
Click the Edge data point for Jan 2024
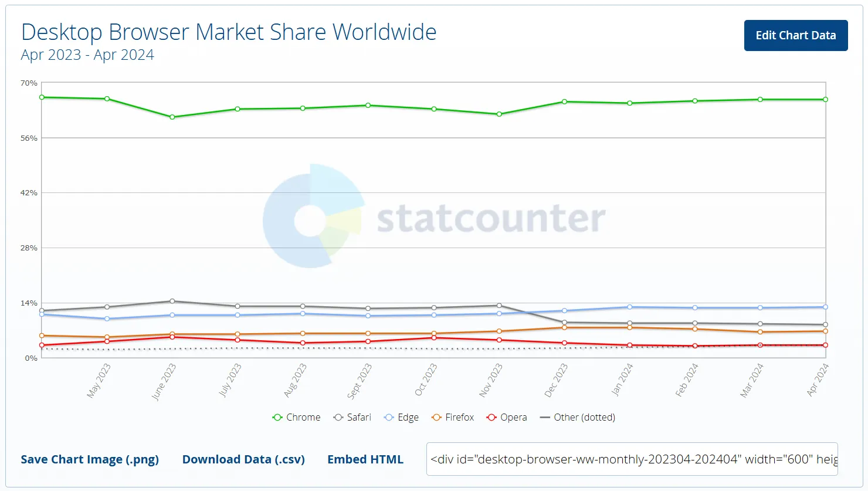(x=630, y=307)
